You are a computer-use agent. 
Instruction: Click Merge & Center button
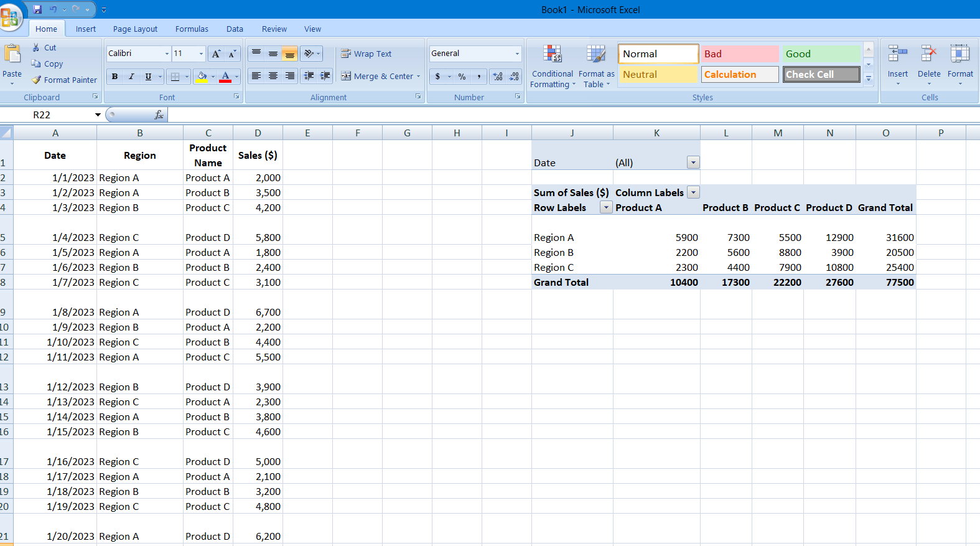[x=377, y=76]
